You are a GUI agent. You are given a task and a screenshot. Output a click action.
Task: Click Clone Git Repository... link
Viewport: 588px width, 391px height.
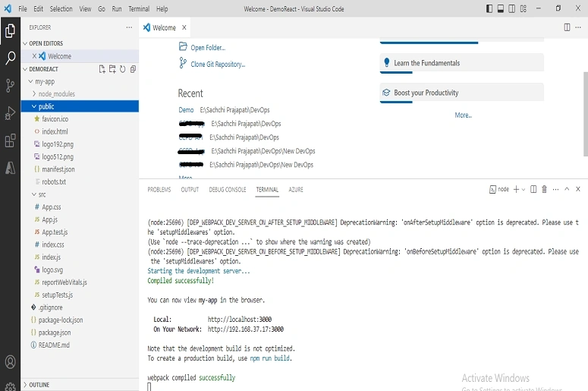click(218, 65)
